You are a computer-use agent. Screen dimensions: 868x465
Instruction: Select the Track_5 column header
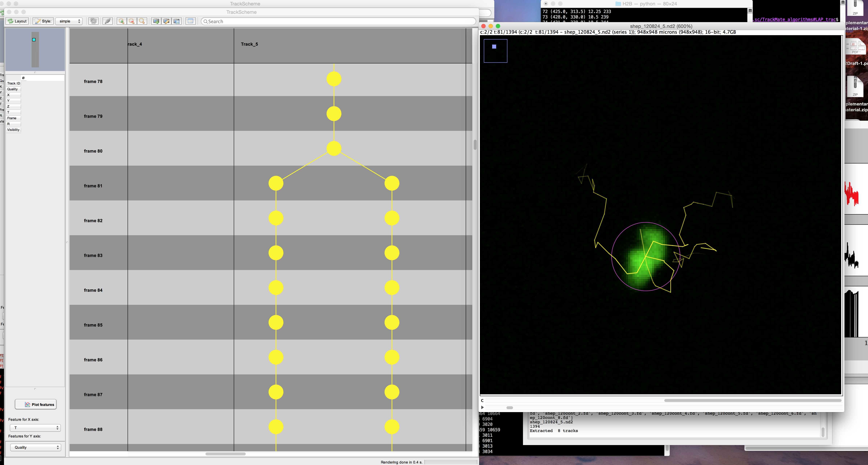(249, 44)
